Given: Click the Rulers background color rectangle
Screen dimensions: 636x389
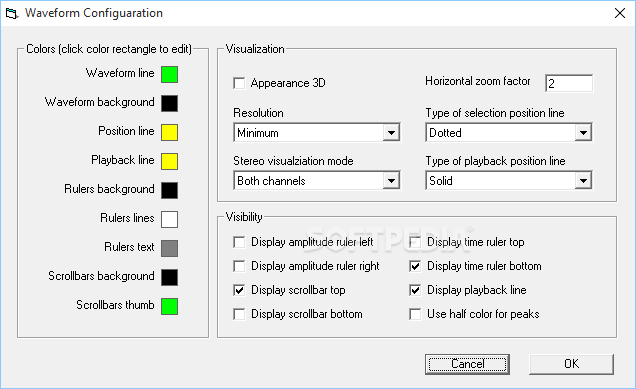Looking at the screenshot, I should coord(170,190).
